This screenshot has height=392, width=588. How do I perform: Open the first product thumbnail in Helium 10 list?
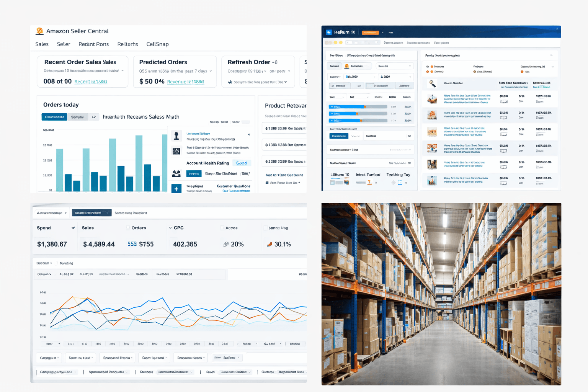coord(432,99)
